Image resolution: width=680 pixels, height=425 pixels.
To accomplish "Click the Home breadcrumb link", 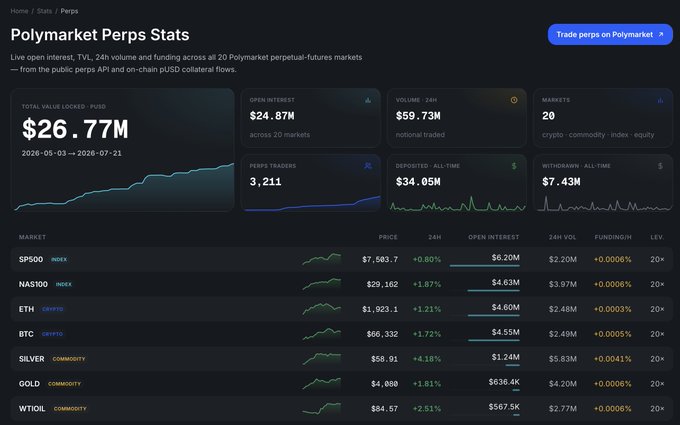I will pos(19,11).
